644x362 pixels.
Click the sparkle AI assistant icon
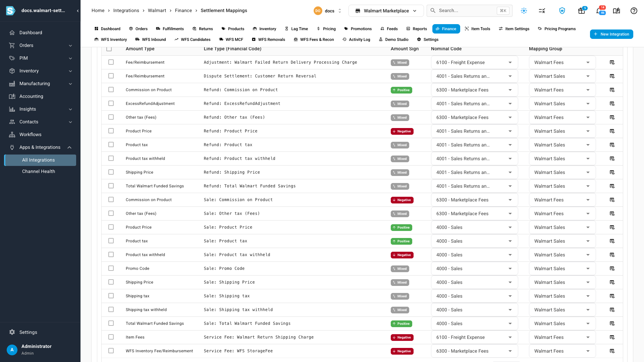(524, 11)
